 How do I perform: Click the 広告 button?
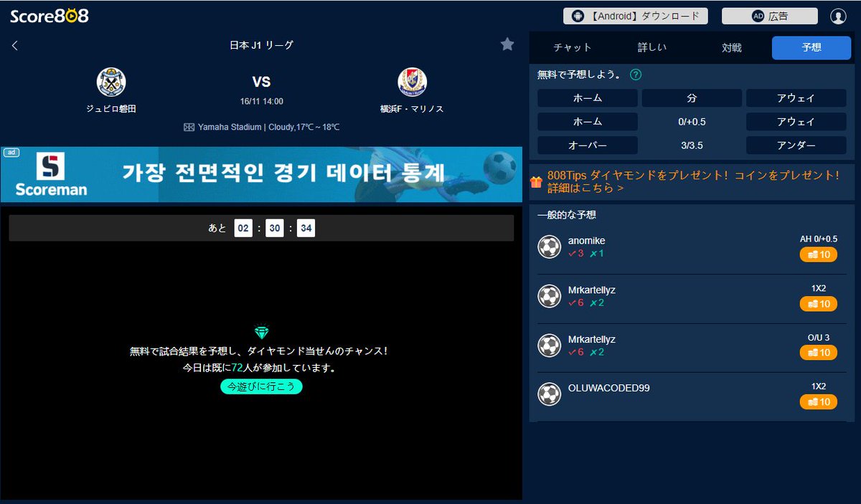[x=770, y=16]
